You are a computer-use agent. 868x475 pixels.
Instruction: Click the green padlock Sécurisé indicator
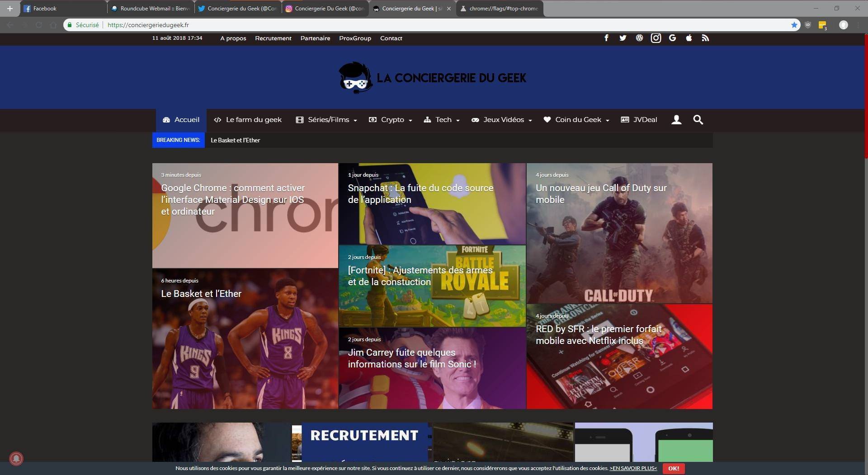point(83,25)
